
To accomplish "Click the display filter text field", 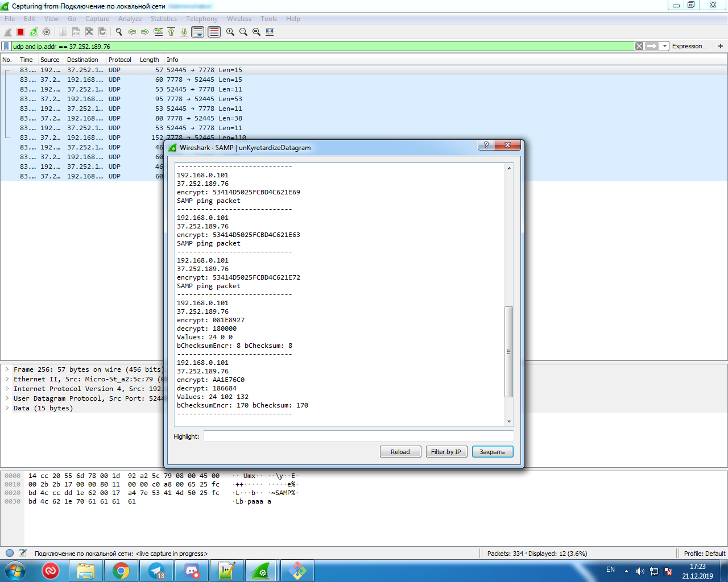I will tap(322, 46).
